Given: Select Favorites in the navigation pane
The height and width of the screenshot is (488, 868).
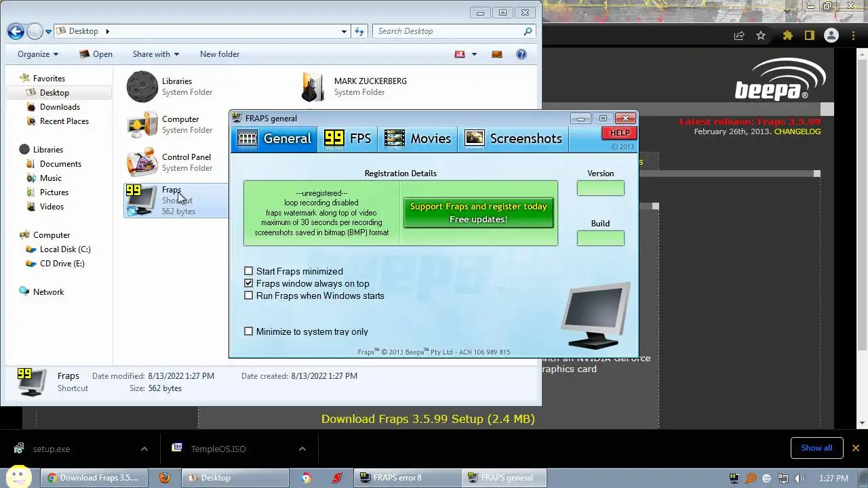Looking at the screenshot, I should click(x=49, y=79).
